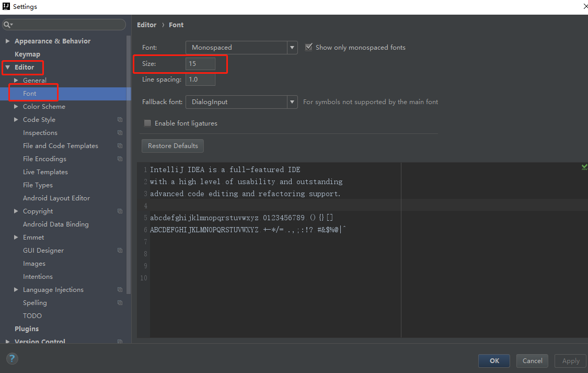Viewport: 588px width, 373px height.
Task: Expand the Code Style arrow
Action: [16, 120]
